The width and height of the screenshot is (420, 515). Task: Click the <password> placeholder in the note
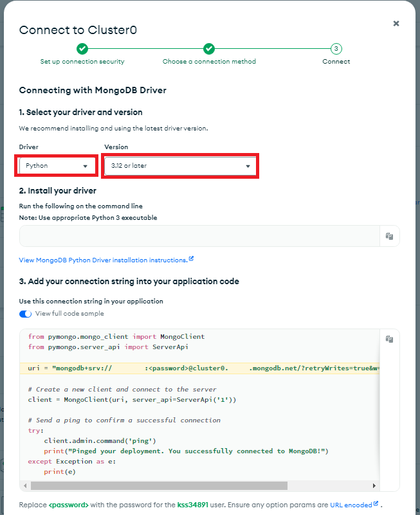68,505
